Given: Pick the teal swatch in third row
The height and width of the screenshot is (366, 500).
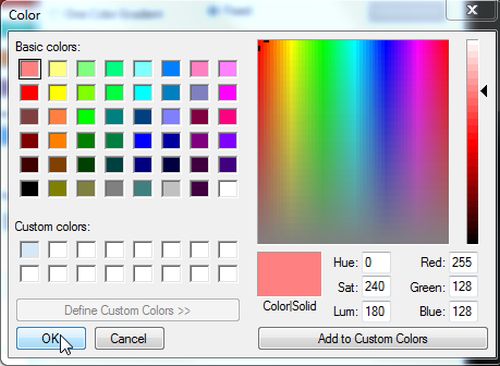Looking at the screenshot, I should [x=114, y=117].
